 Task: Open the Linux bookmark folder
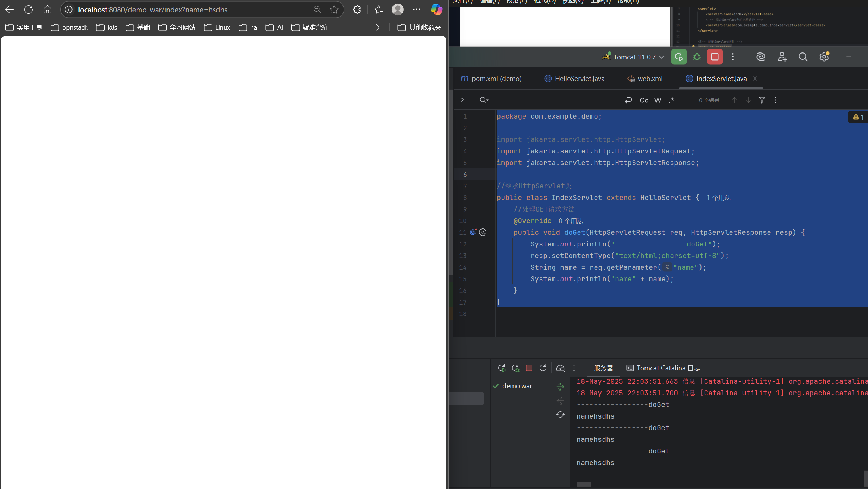217,27
